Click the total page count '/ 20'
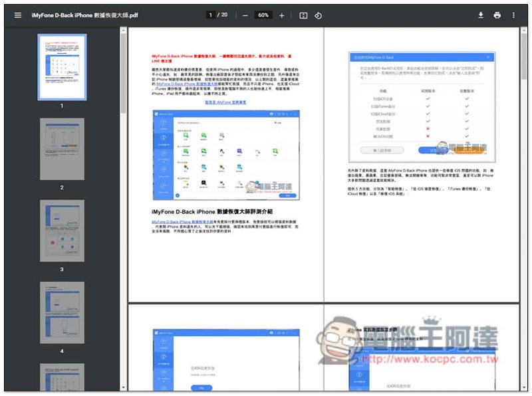 [x=223, y=15]
